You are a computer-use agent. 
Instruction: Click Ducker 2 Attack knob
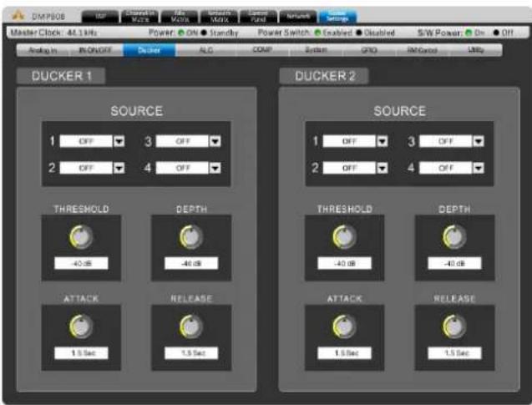pos(344,327)
